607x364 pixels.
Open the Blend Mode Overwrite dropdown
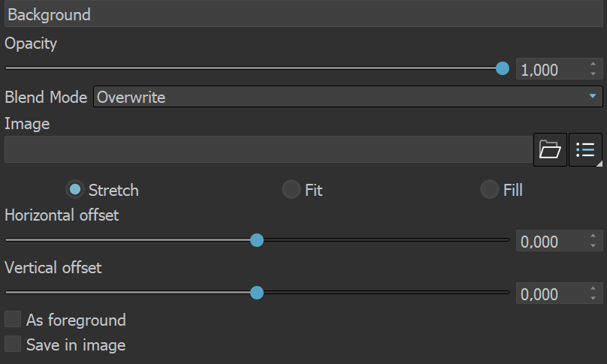tap(348, 97)
